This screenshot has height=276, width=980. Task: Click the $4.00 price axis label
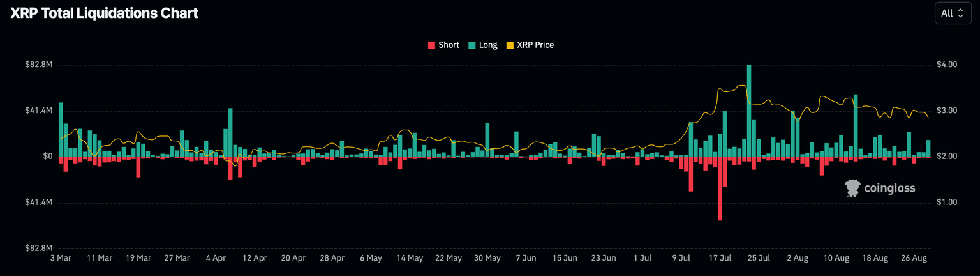click(946, 65)
